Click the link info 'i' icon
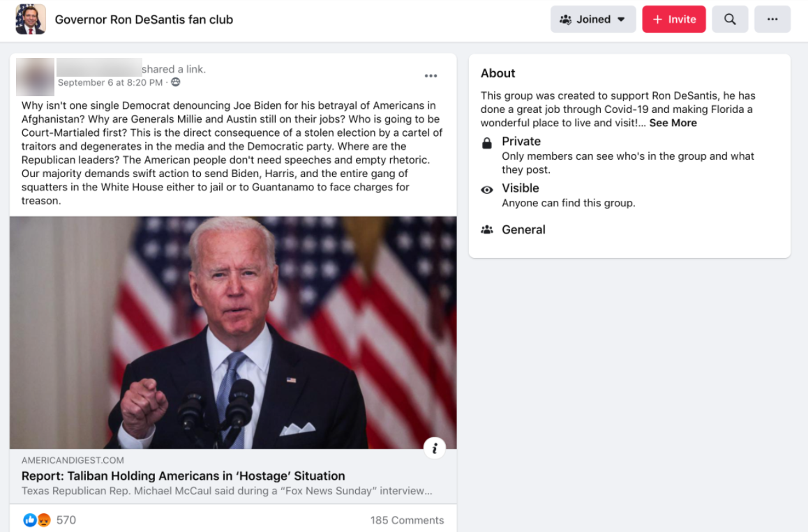Screen dimensions: 808x532 pyautogui.click(x=434, y=448)
